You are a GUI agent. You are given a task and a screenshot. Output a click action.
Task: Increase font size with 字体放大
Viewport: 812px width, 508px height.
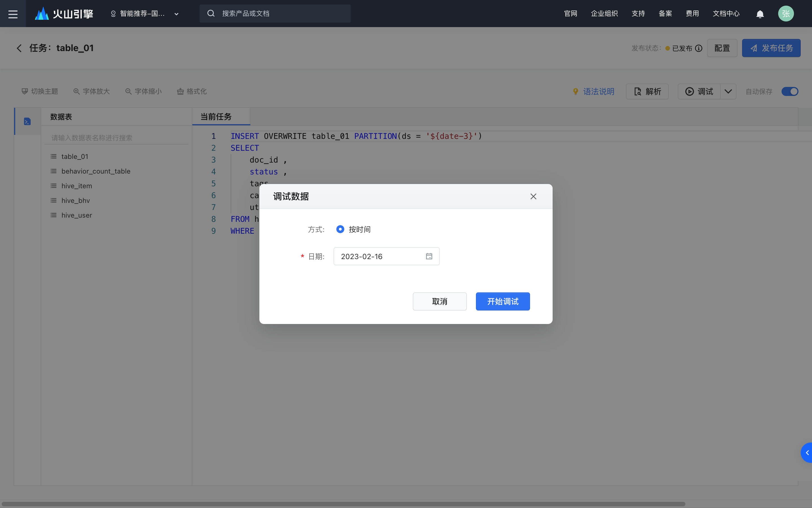point(92,91)
